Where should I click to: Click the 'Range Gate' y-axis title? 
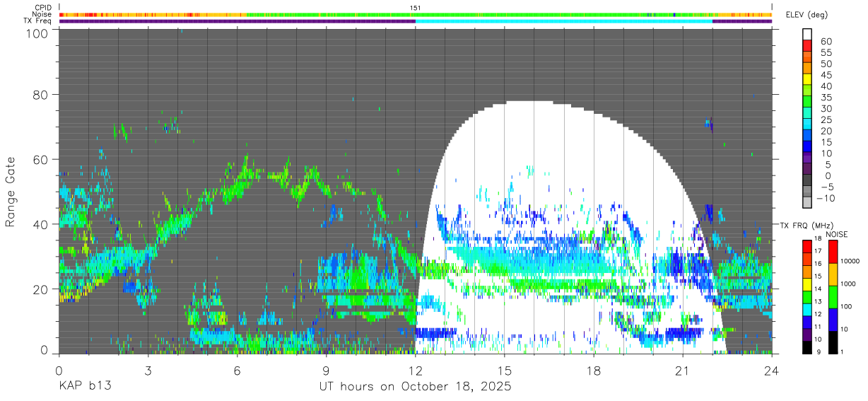pyautogui.click(x=11, y=192)
